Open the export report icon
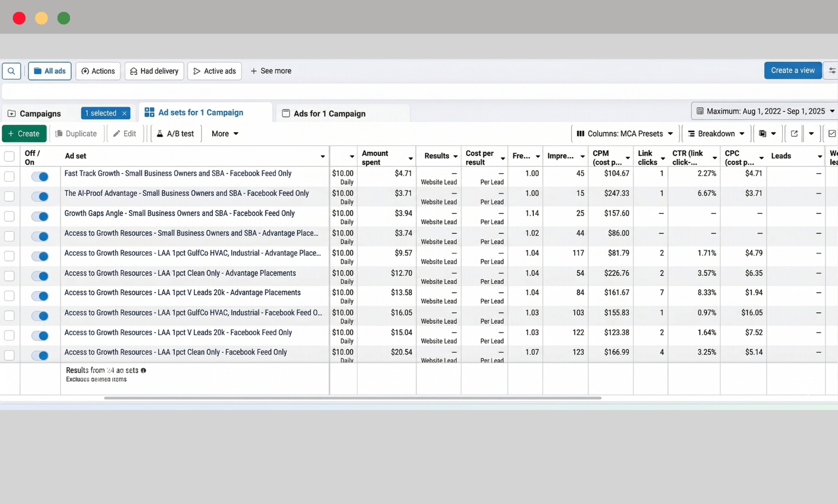The height and width of the screenshot is (504, 838). [794, 133]
